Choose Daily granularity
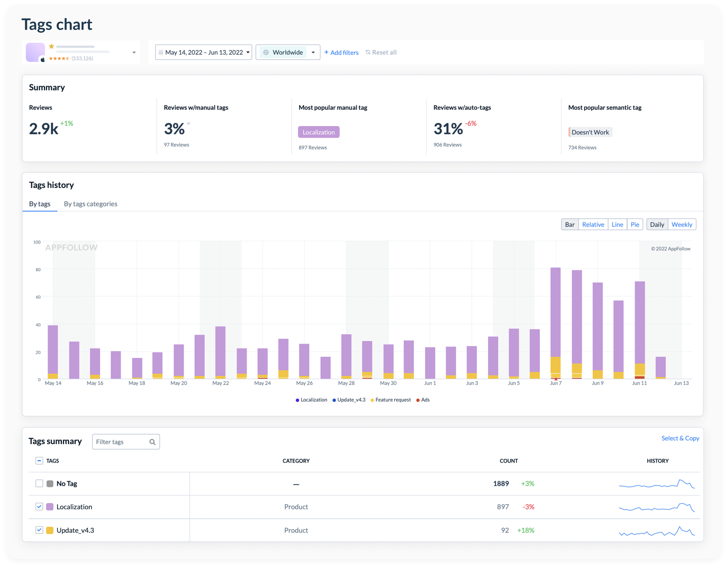 (x=657, y=224)
